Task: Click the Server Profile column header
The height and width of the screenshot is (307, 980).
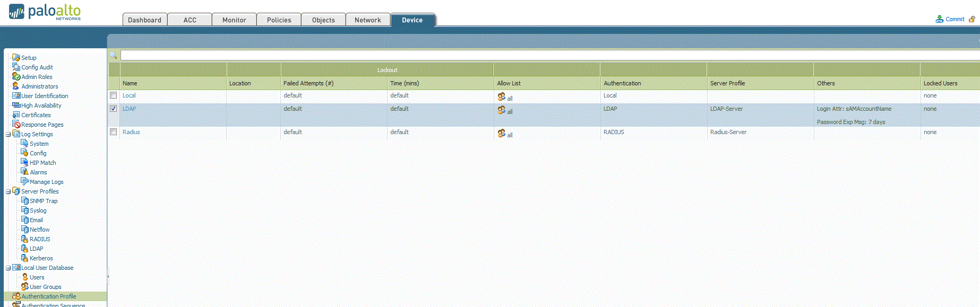Action: point(760,83)
